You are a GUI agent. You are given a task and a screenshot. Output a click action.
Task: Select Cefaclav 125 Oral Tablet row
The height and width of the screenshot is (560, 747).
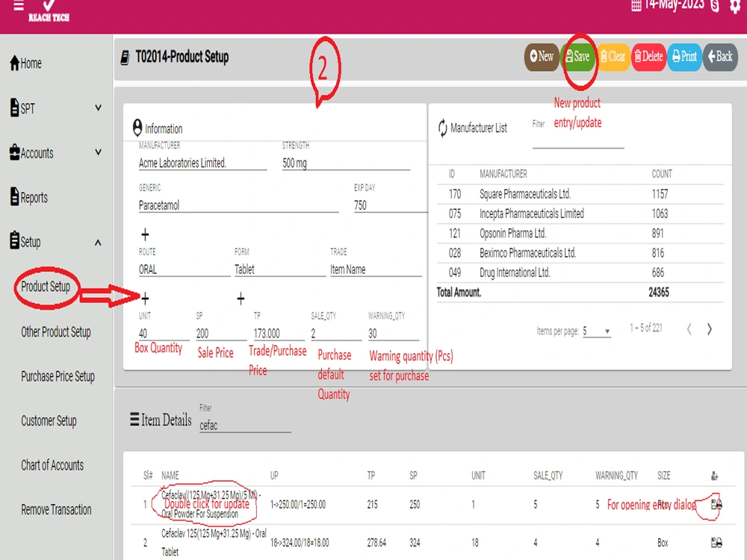coord(433,542)
